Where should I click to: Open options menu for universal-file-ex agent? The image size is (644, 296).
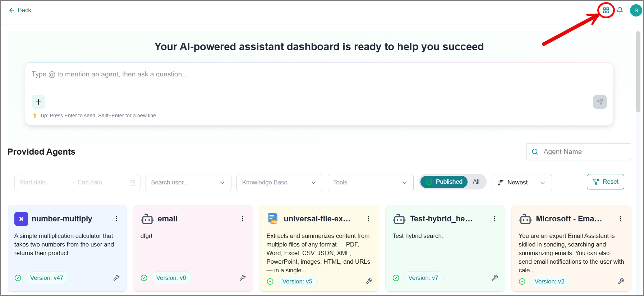point(368,219)
